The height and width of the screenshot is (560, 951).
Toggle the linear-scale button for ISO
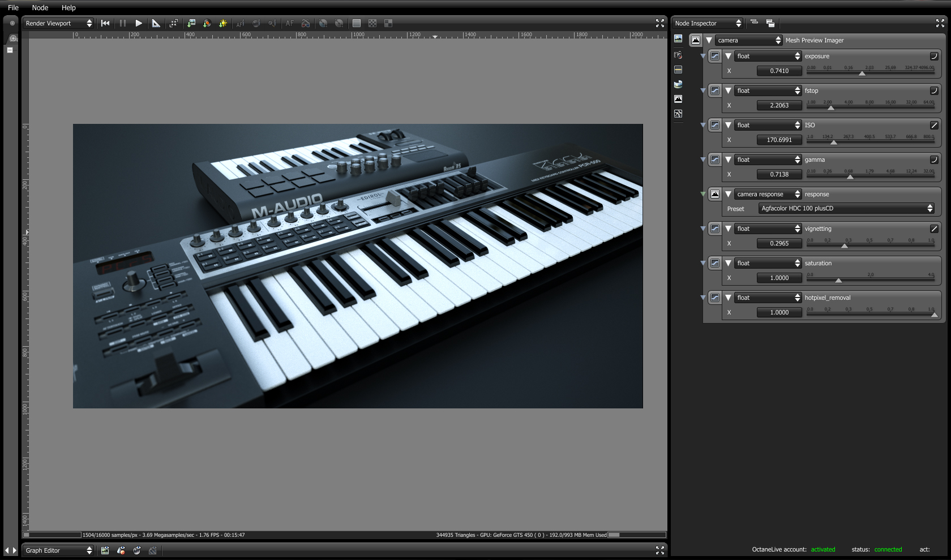[934, 125]
